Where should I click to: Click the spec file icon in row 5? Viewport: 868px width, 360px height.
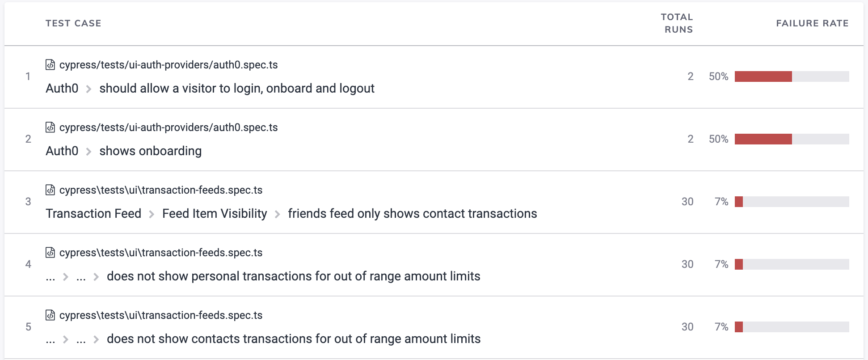tap(50, 315)
